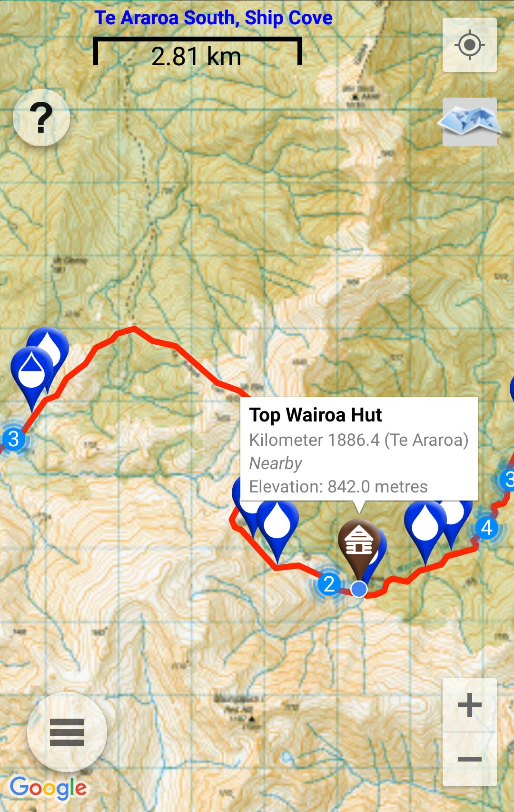The width and height of the screenshot is (514, 812).
Task: Tap the right-edge cluster marker labeled 3
Action: 507,479
